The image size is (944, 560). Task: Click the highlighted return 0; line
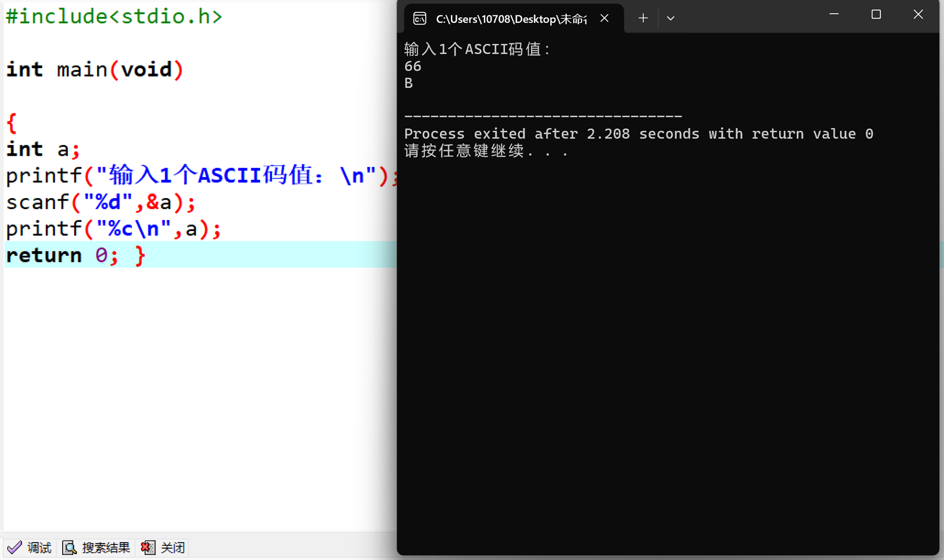200,255
